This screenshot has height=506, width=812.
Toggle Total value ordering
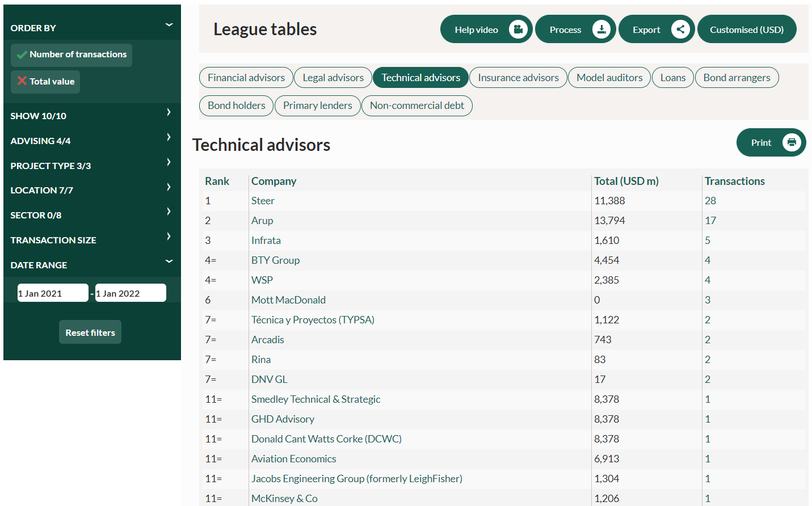coord(45,82)
